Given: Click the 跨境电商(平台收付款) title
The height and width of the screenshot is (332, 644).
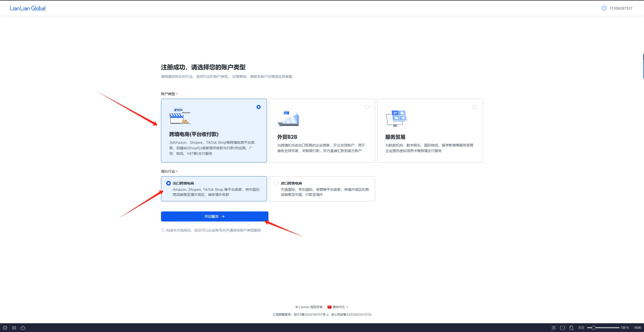Looking at the screenshot, I should tap(194, 134).
